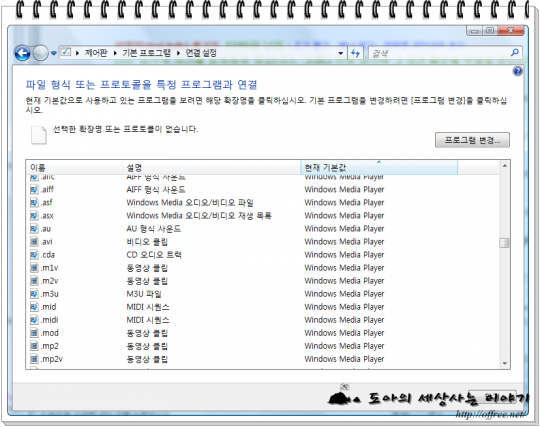Click the .midi file type icon
Viewport: 540px width, 427px height.
click(x=34, y=320)
